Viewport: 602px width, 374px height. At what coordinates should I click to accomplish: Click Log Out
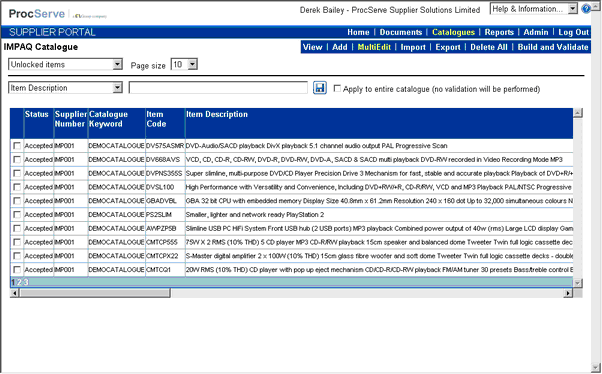click(x=574, y=32)
